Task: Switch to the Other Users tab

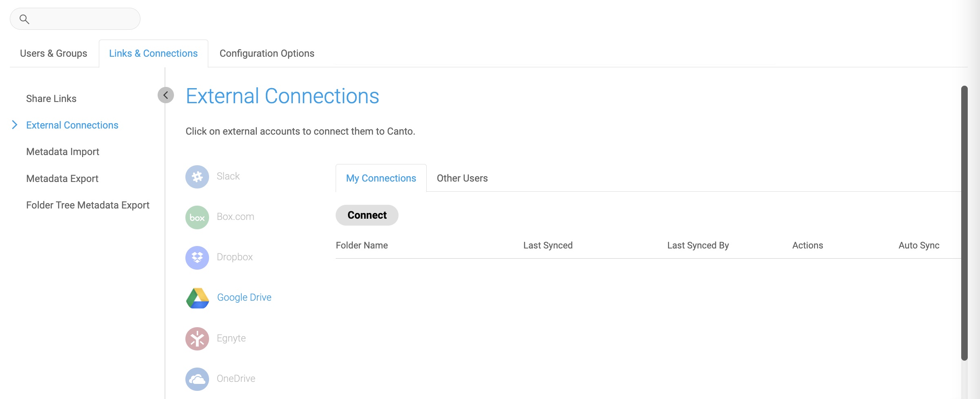Action: (462, 178)
